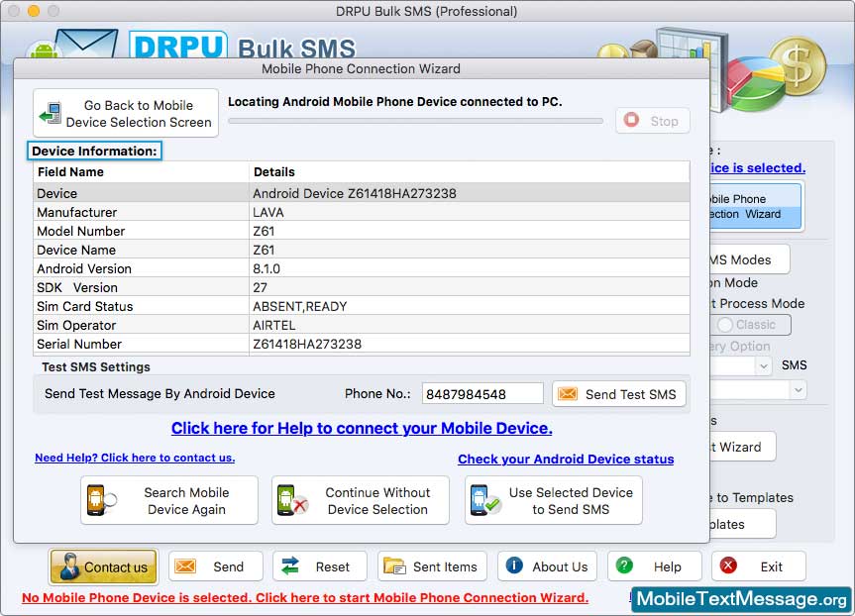Click the Field Name column header
Screen dimensions: 855x616
point(141,171)
